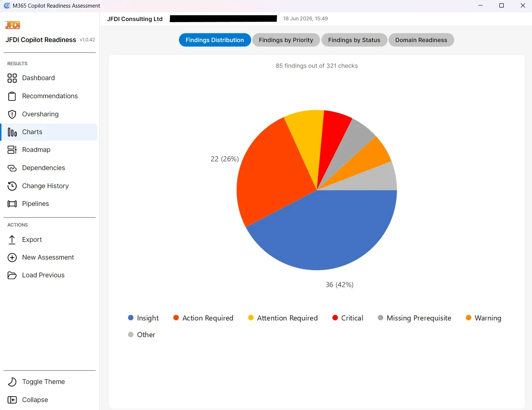Click the '22 (26%)' data label
Screen dimensions: 532x410
point(225,159)
